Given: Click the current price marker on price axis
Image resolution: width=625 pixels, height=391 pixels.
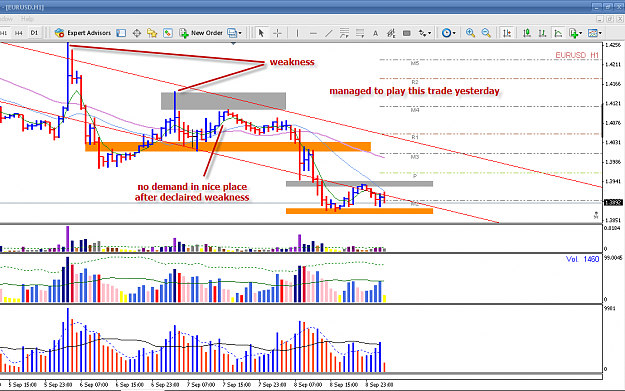Looking at the screenshot, I should (613, 202).
